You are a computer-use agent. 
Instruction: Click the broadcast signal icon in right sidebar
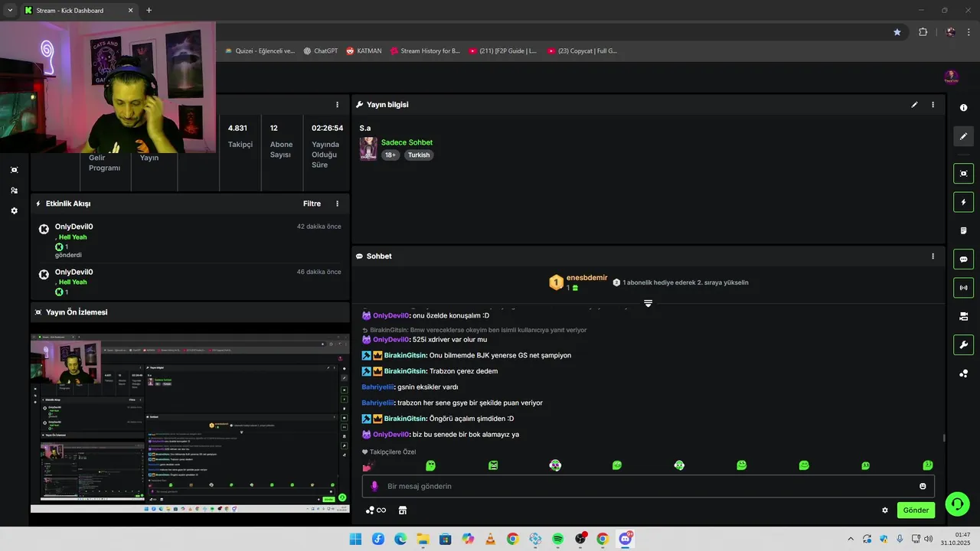(x=963, y=288)
